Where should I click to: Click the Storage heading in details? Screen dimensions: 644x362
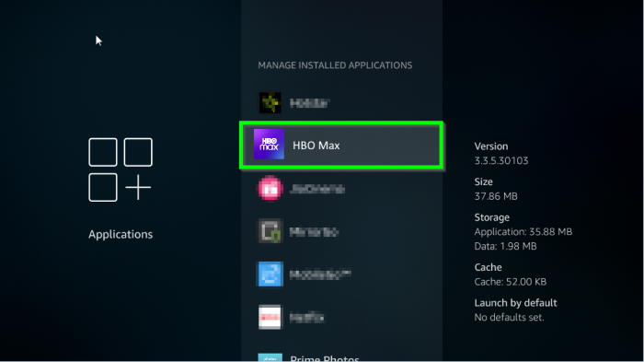[x=491, y=217]
